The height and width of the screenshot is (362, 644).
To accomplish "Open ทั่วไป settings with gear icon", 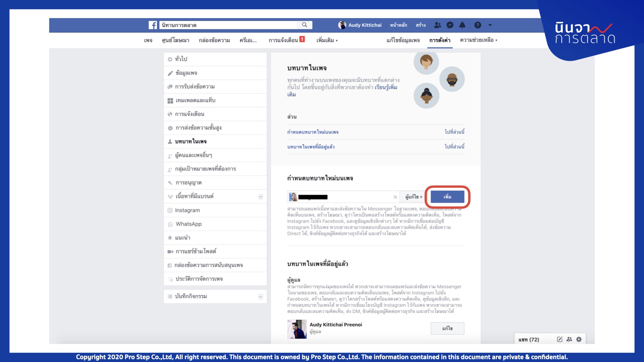I will click(215, 59).
